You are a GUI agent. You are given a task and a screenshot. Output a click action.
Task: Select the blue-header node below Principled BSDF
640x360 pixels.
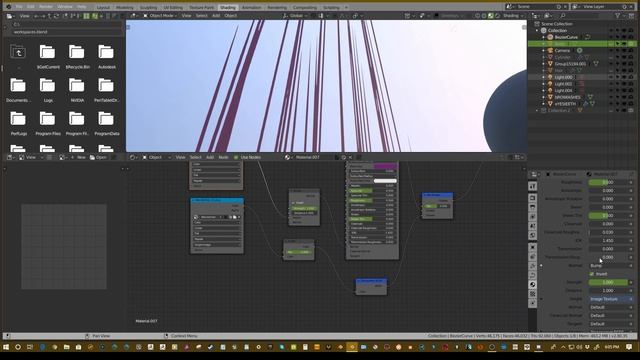(371, 287)
